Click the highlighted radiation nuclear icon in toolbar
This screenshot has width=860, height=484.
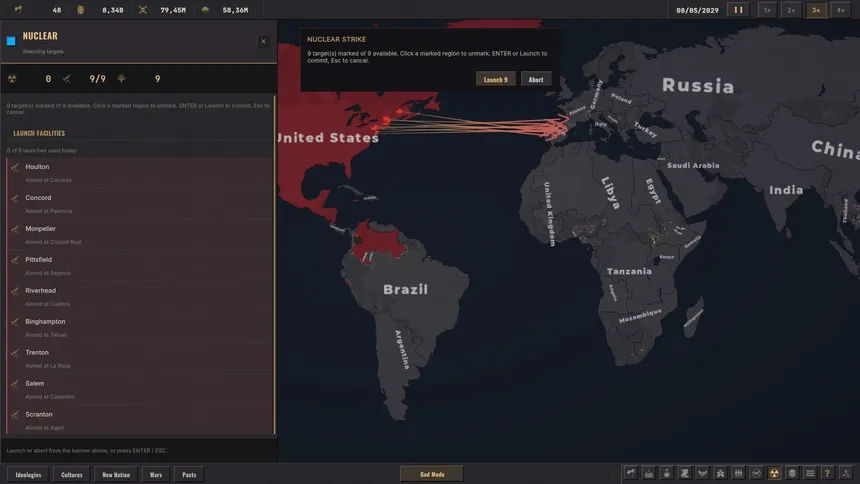(x=774, y=473)
